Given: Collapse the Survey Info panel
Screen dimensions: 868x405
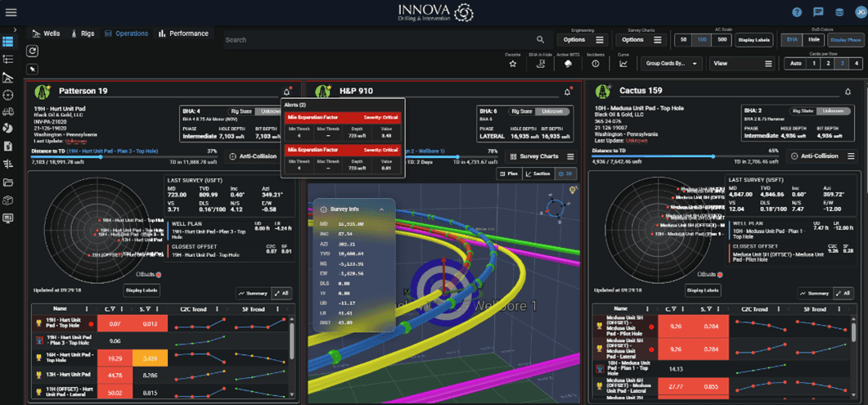Looking at the screenshot, I should pos(381,209).
